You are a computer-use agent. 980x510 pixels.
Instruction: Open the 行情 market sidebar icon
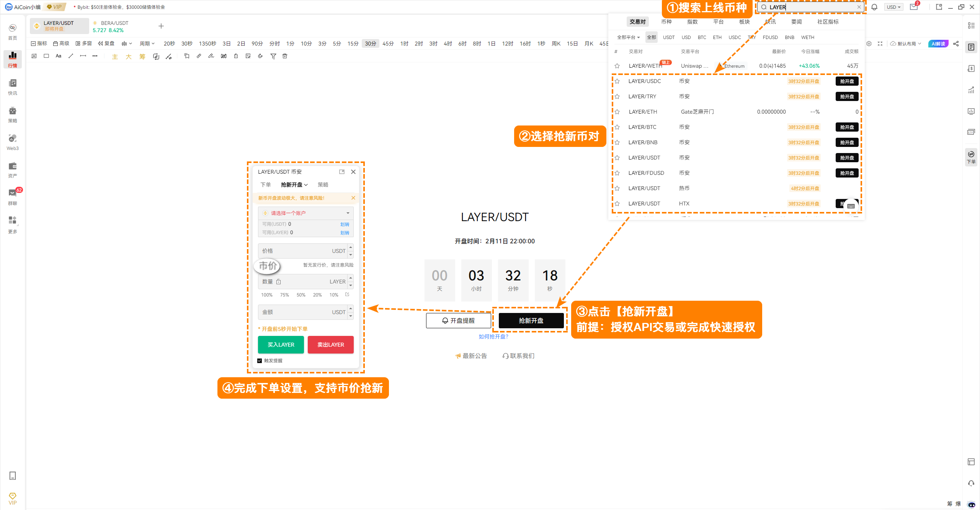coord(13,59)
